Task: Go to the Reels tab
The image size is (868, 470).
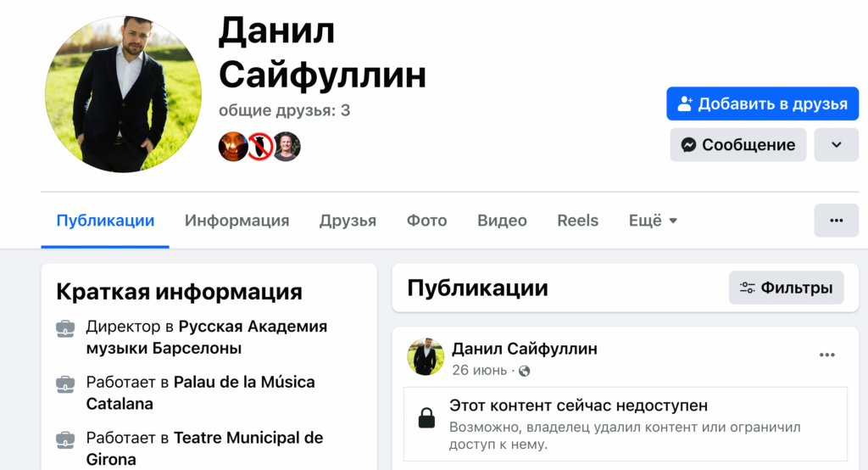Action: (577, 221)
